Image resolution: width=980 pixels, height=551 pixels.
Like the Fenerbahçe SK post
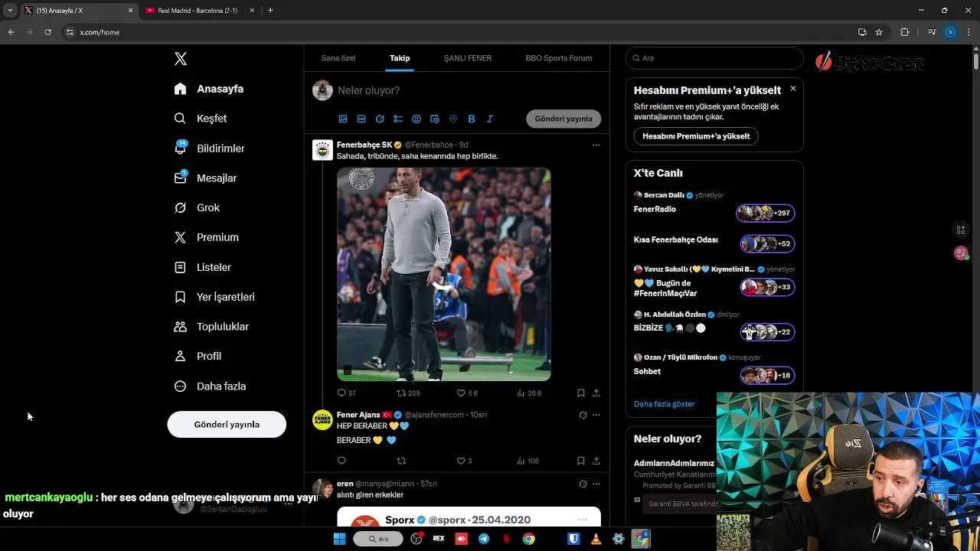tap(461, 393)
